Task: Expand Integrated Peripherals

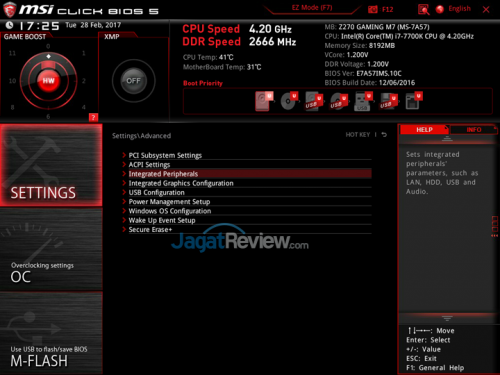Action: pyautogui.click(x=247, y=174)
